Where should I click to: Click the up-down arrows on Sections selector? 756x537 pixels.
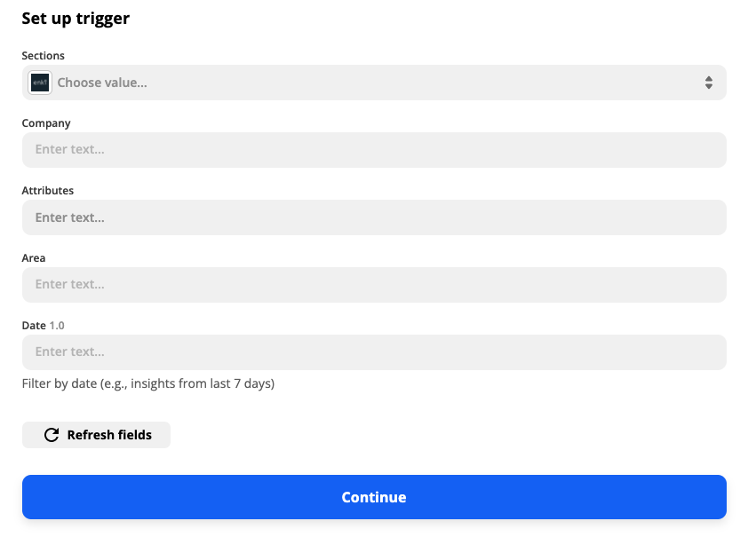[x=709, y=83]
